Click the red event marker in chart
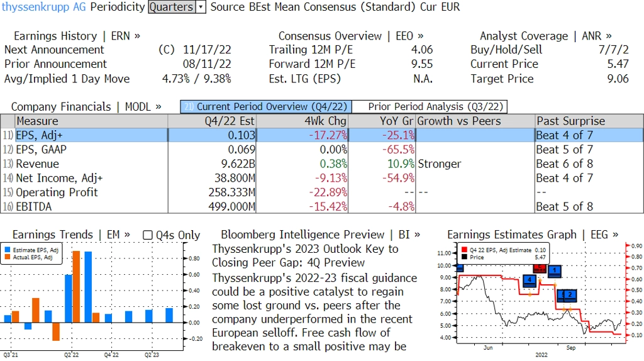Image resolution: width=644 pixels, height=361 pixels. point(540,269)
